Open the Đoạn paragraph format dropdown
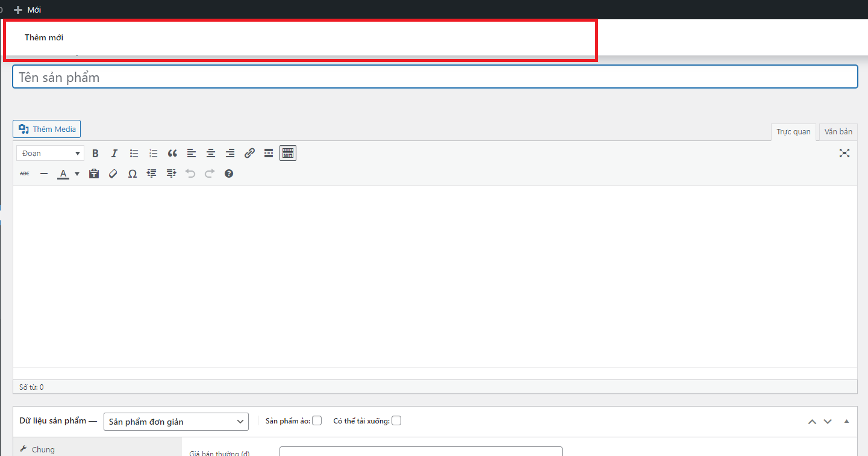The height and width of the screenshot is (456, 868). 50,154
